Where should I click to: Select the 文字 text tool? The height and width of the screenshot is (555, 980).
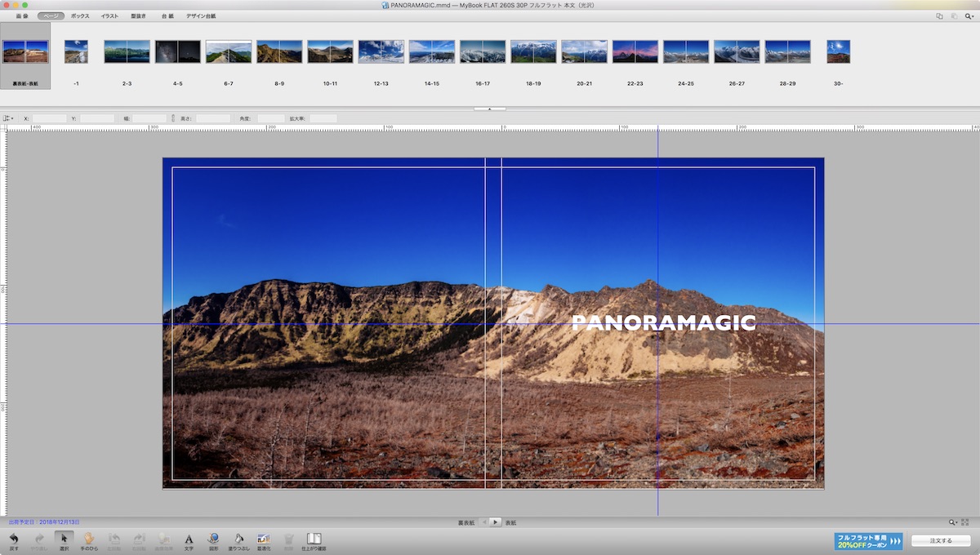[x=189, y=539]
